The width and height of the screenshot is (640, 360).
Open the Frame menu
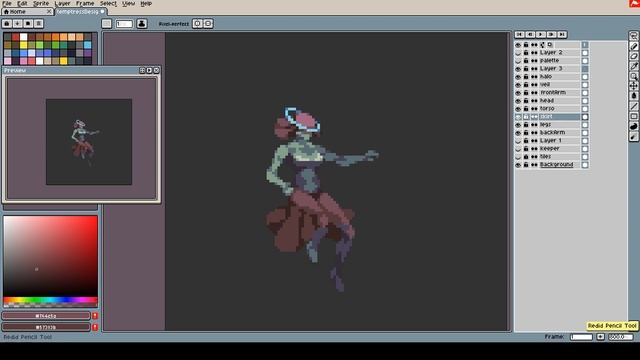(x=85, y=3)
